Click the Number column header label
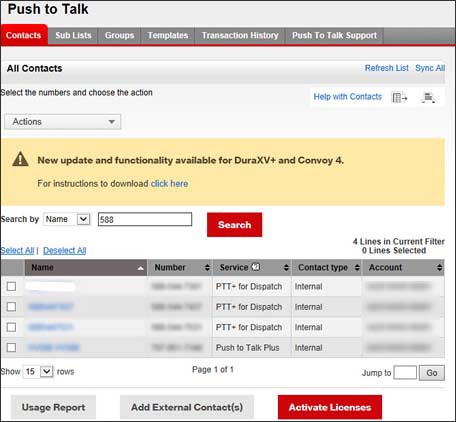This screenshot has width=456, height=422. pos(170,267)
